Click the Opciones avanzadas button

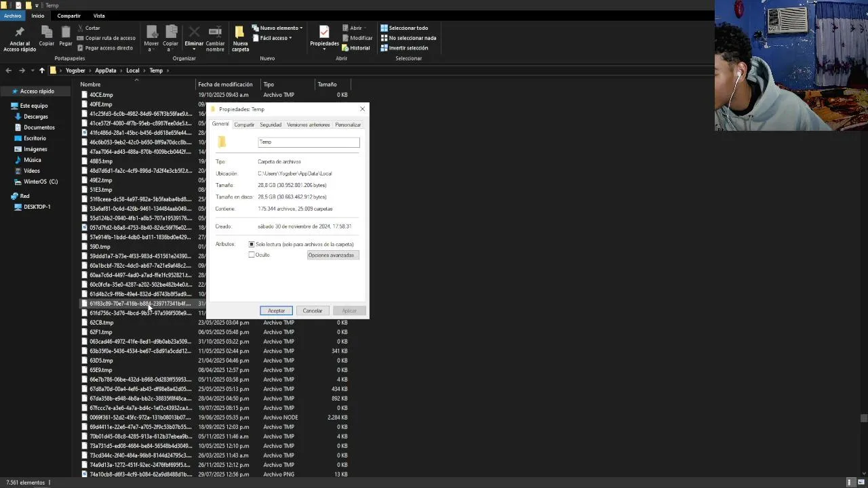333,255
